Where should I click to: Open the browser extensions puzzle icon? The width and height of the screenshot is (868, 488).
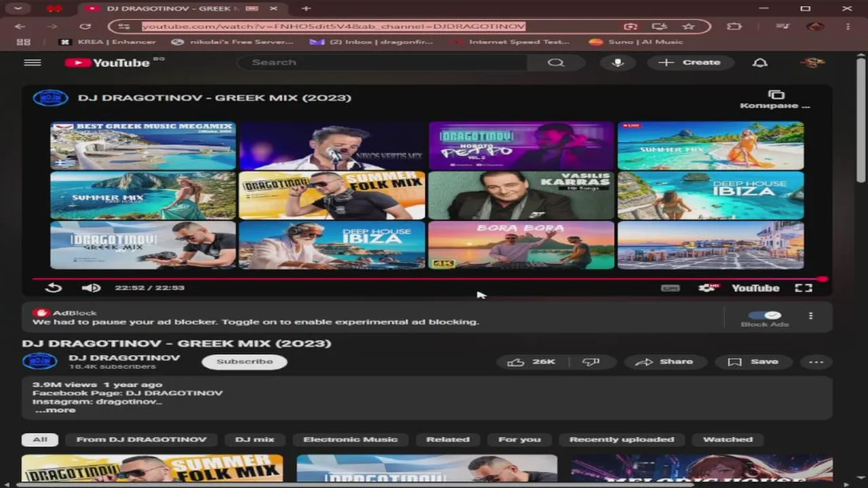[734, 26]
